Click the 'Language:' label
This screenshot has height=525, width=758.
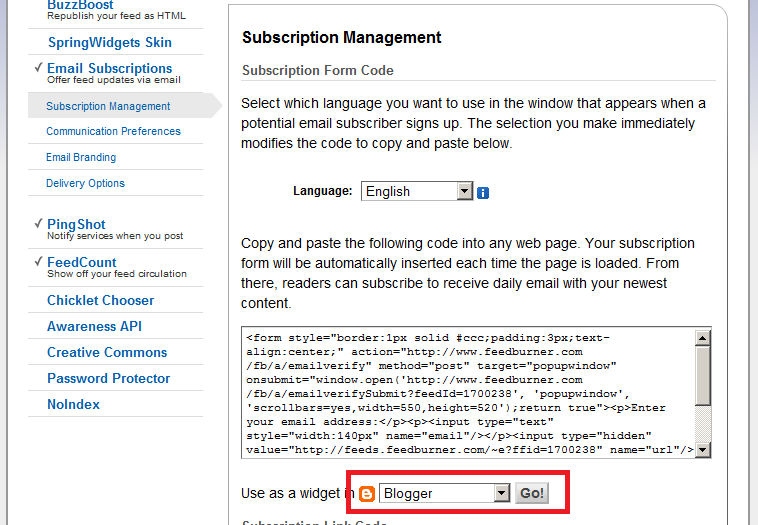coord(322,191)
